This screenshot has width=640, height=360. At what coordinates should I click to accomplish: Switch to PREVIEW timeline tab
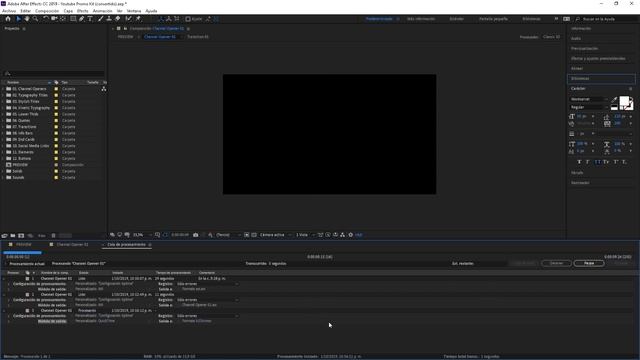point(24,244)
